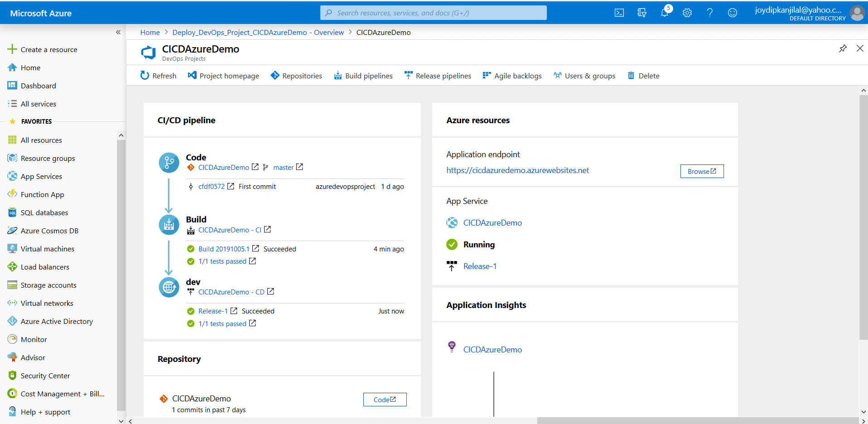Refresh the DevOps project blade

click(x=158, y=76)
